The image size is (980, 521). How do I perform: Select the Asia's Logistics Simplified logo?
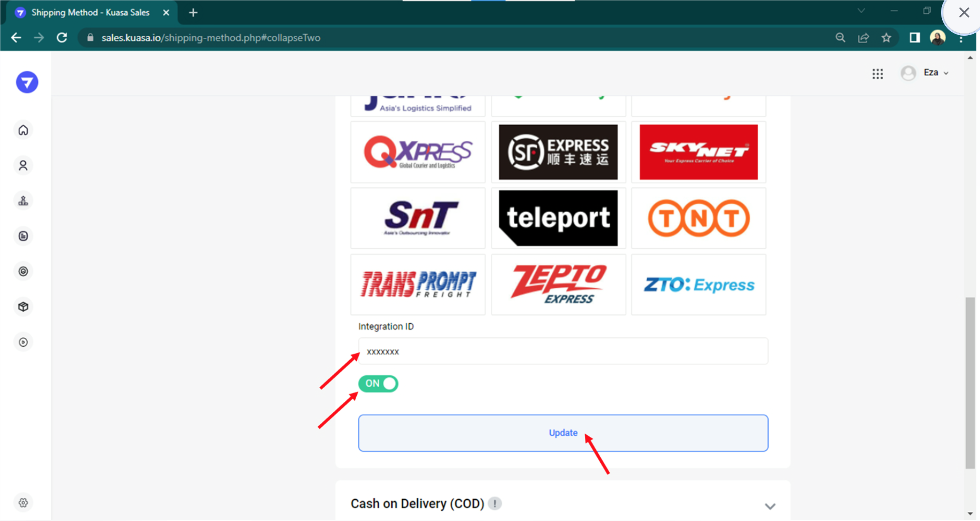[418, 105]
